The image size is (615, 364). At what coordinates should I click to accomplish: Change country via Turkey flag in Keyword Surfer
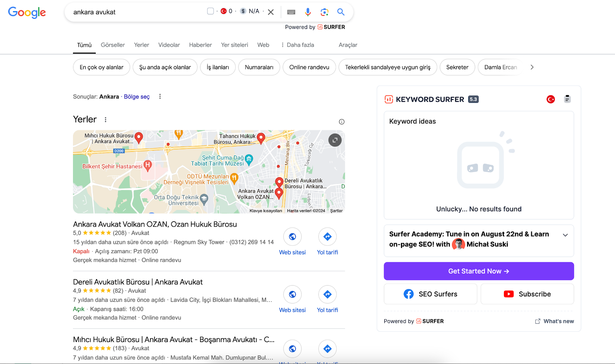click(551, 99)
